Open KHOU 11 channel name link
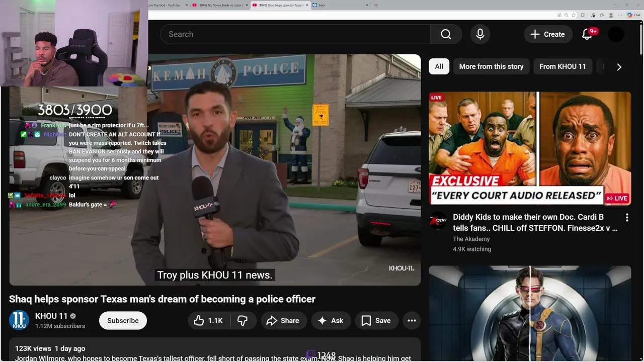The height and width of the screenshot is (362, 644). [51, 316]
